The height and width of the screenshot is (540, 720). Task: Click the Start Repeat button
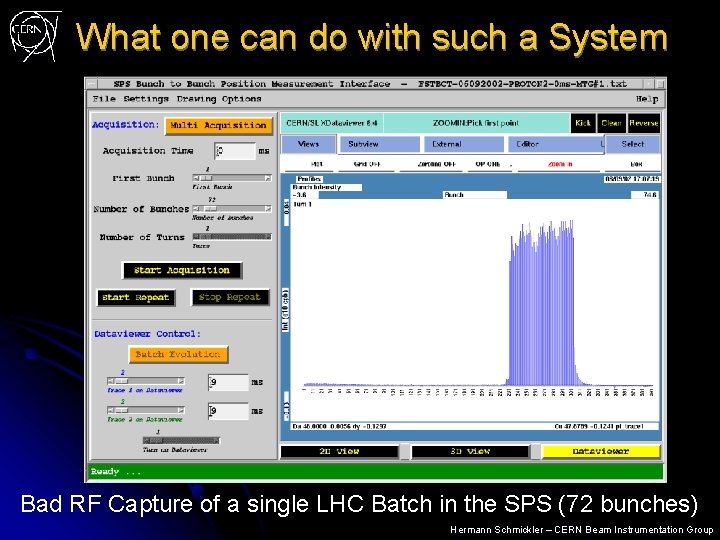pos(136,298)
